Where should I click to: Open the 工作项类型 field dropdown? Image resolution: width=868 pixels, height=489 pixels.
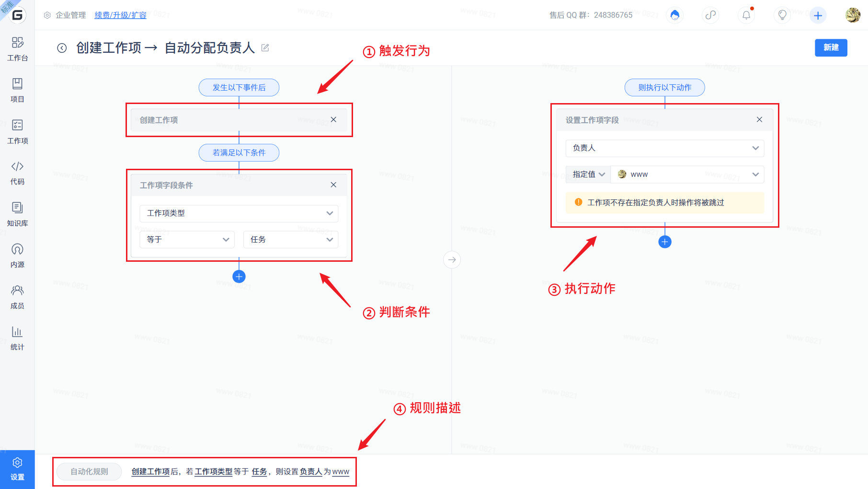pos(239,213)
